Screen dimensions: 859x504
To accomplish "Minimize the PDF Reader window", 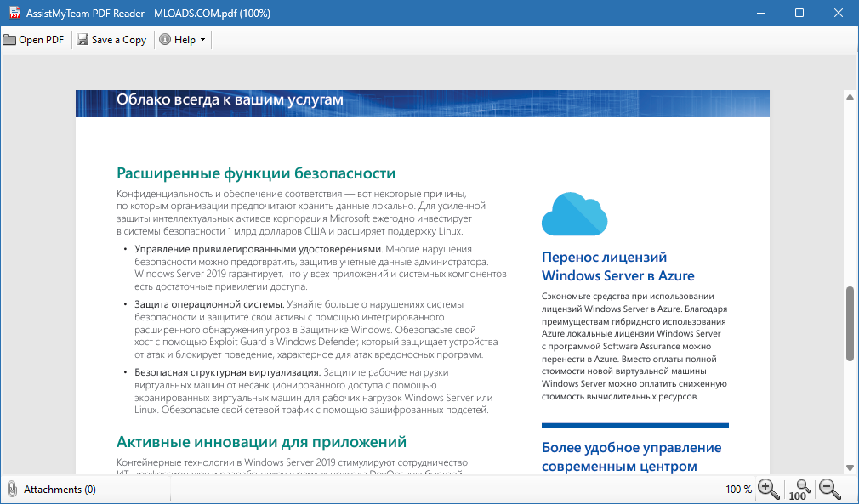I will pyautogui.click(x=761, y=13).
